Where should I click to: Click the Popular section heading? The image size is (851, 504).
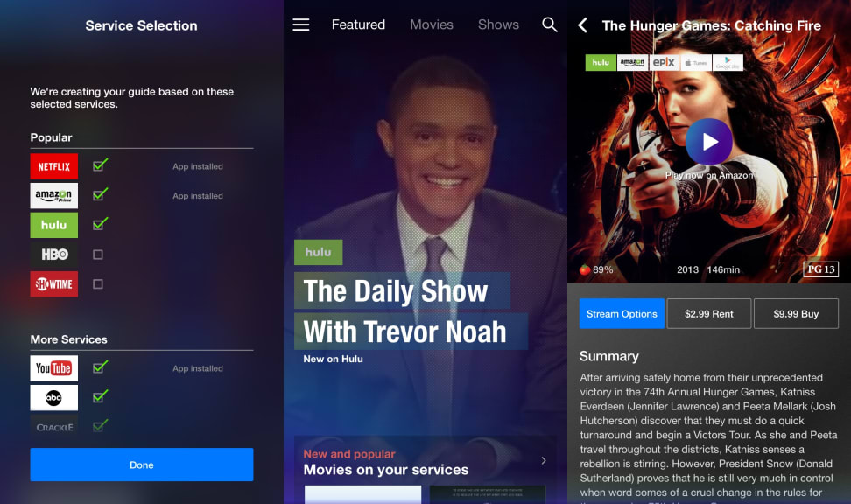(51, 137)
